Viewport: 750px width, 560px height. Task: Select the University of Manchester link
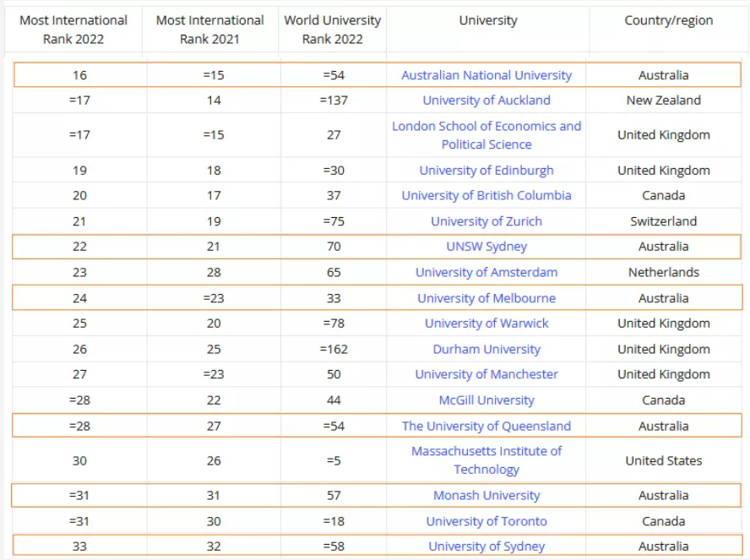coord(486,374)
